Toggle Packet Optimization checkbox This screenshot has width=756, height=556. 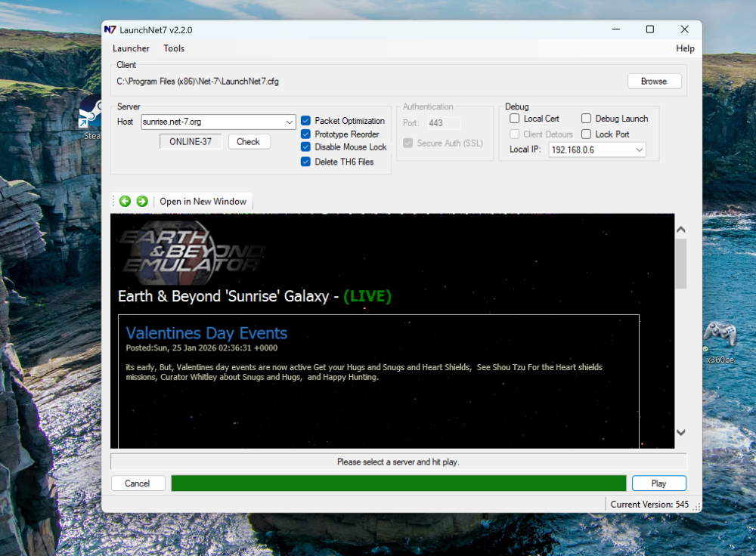pyautogui.click(x=305, y=120)
